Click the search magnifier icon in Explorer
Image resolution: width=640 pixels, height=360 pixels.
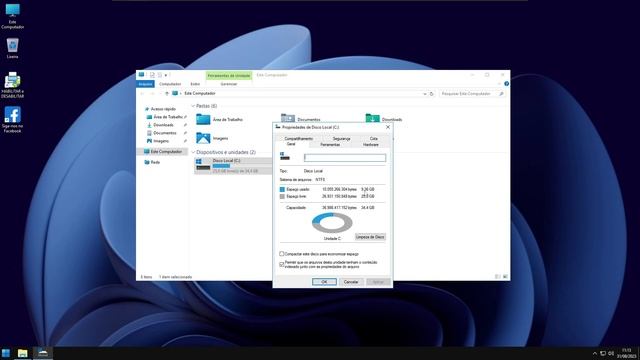[x=501, y=94]
